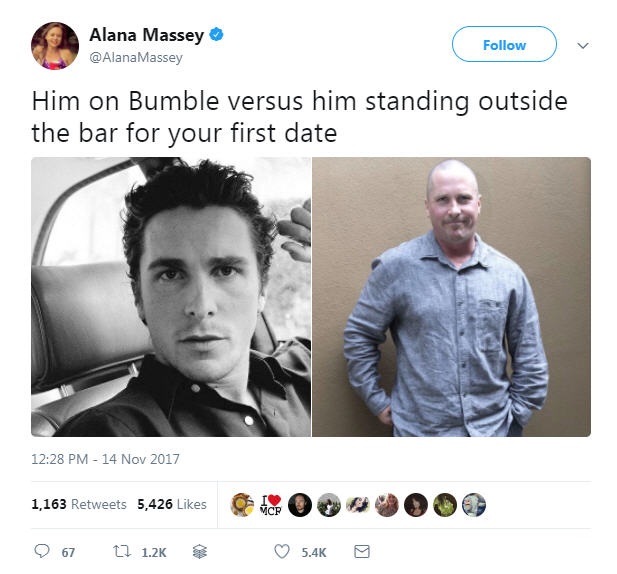Open the tweet options chevron dropdown
This screenshot has height=574, width=617.
pyautogui.click(x=583, y=45)
